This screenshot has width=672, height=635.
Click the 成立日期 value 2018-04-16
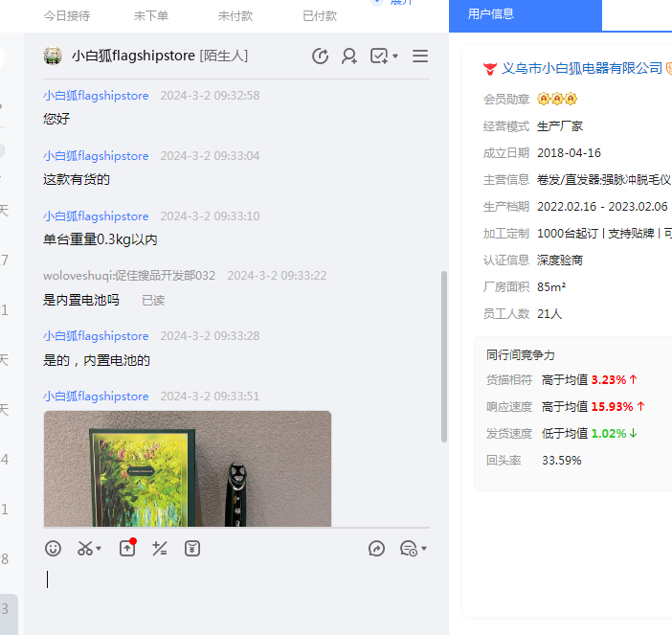click(569, 153)
